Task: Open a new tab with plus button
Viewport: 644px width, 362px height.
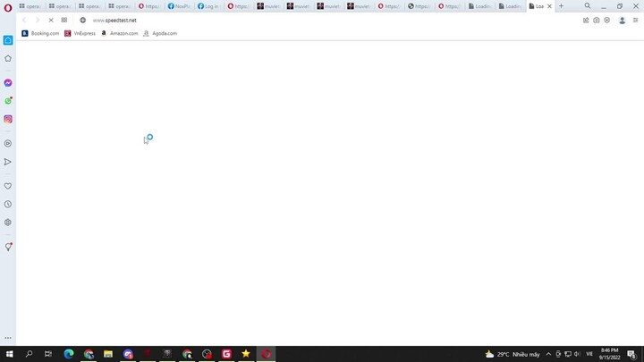Action: pyautogui.click(x=562, y=6)
